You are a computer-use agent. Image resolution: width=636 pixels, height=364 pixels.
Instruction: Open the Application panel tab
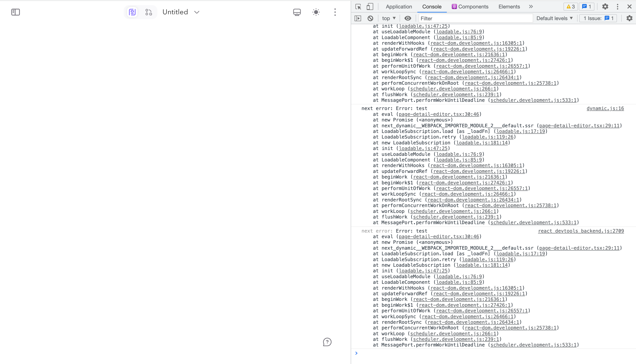(x=399, y=6)
